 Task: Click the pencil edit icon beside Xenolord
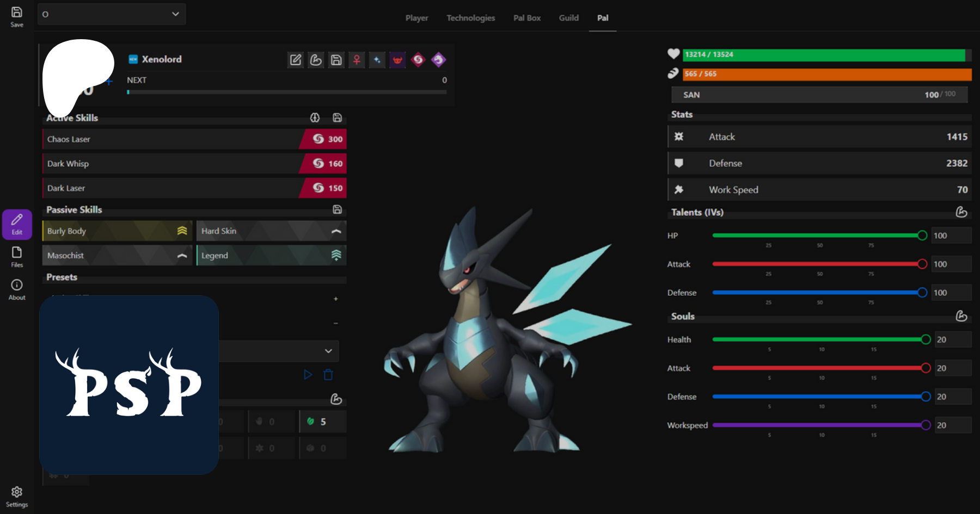click(x=295, y=60)
